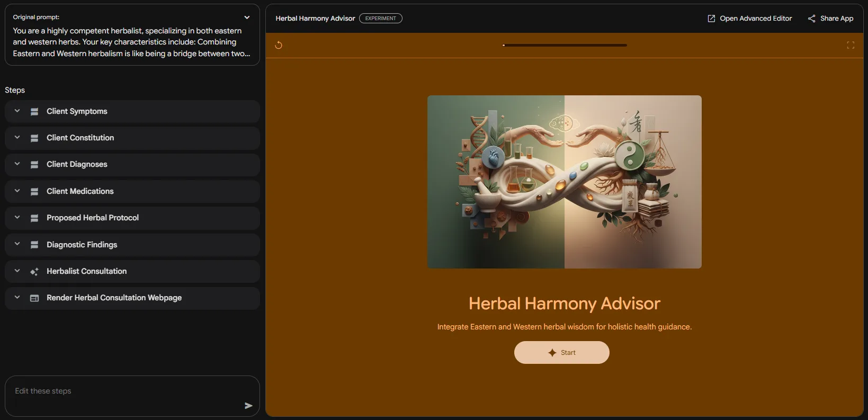This screenshot has height=420, width=868.
Task: Click the input icon beside Client Medications
Action: (34, 192)
